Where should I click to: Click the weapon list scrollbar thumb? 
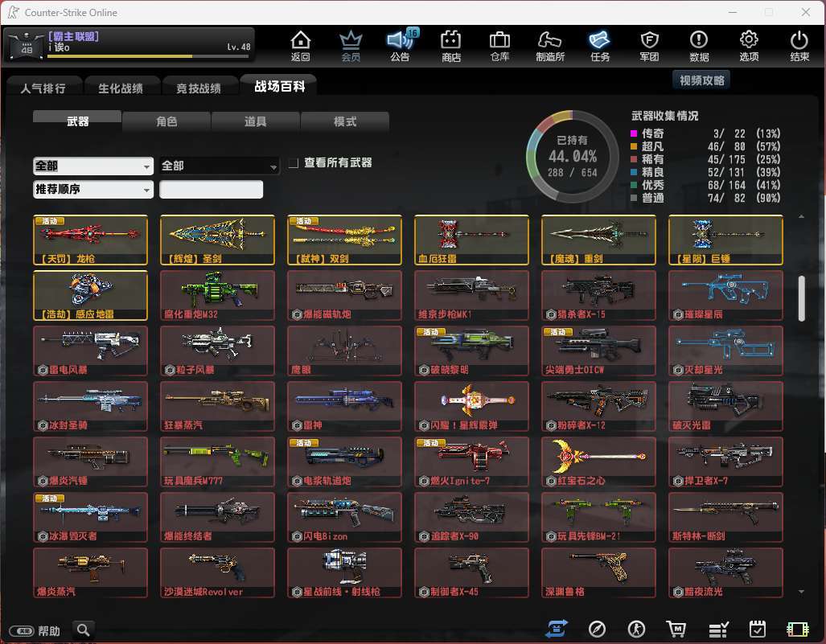pyautogui.click(x=802, y=298)
